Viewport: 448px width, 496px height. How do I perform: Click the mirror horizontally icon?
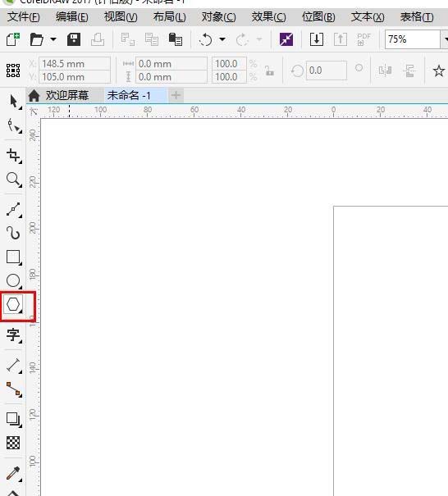386,71
